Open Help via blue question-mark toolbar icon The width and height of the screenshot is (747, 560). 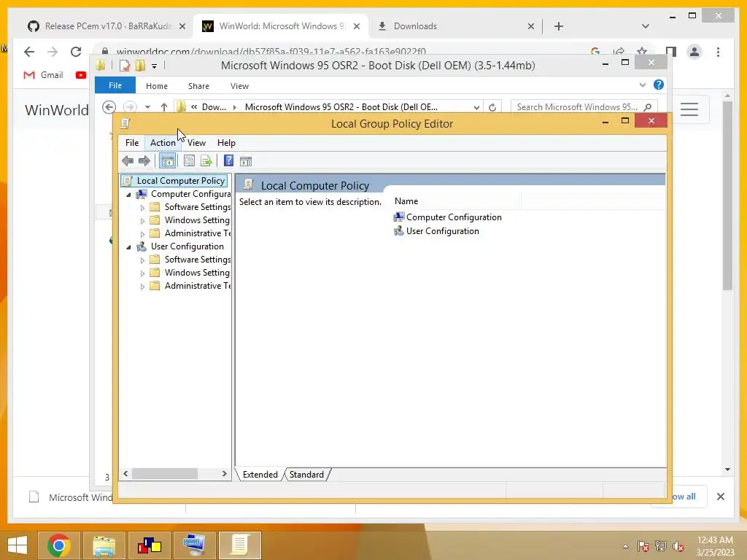[228, 161]
